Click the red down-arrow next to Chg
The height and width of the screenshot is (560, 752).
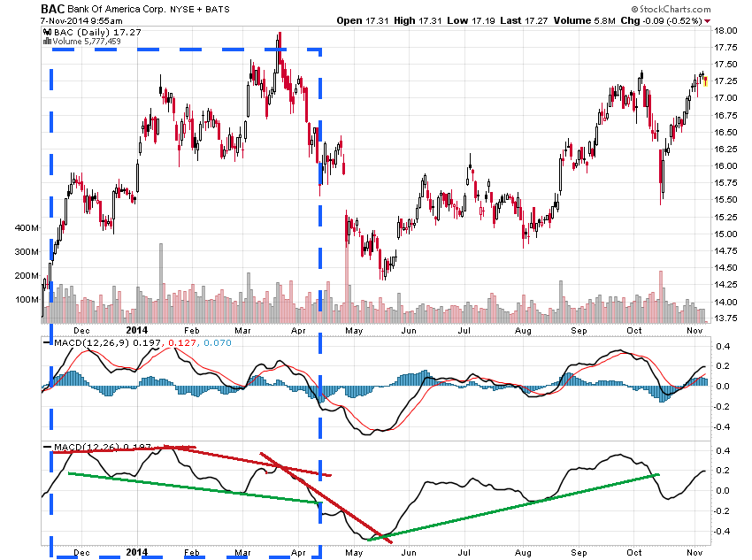tap(708, 21)
